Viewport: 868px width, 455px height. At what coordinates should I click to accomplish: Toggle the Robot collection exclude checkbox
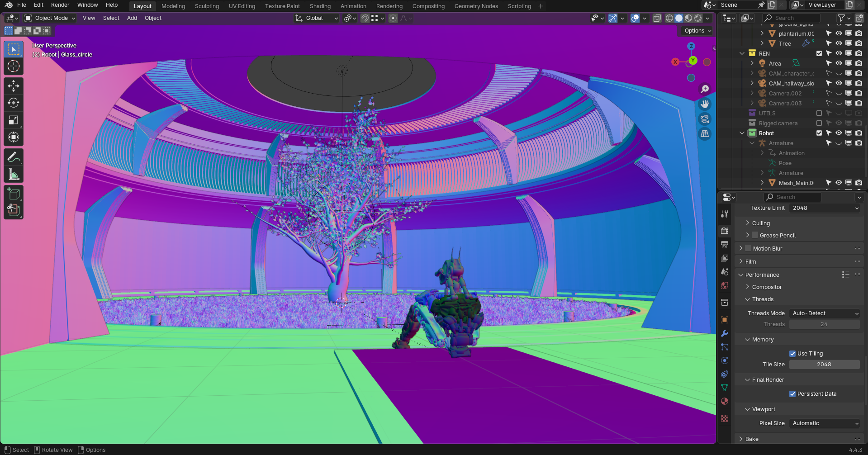(819, 133)
